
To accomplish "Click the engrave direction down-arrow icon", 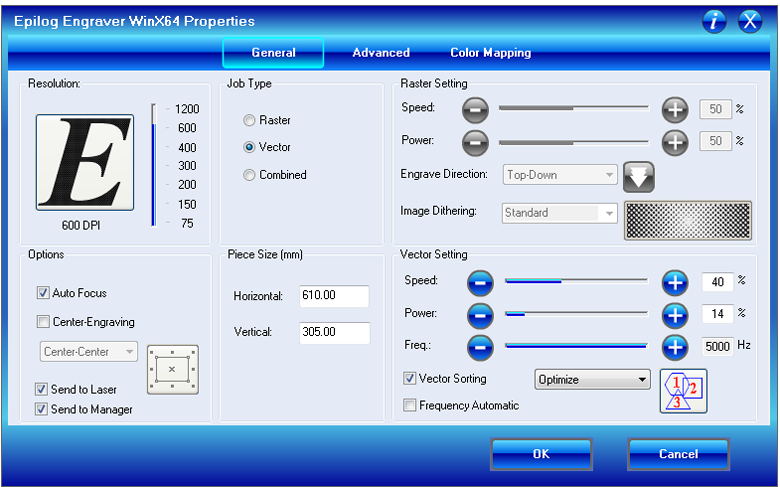I will (x=639, y=177).
